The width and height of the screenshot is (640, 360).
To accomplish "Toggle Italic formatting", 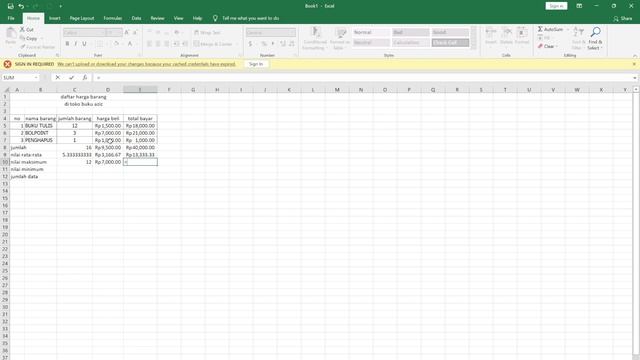I will click(x=76, y=44).
